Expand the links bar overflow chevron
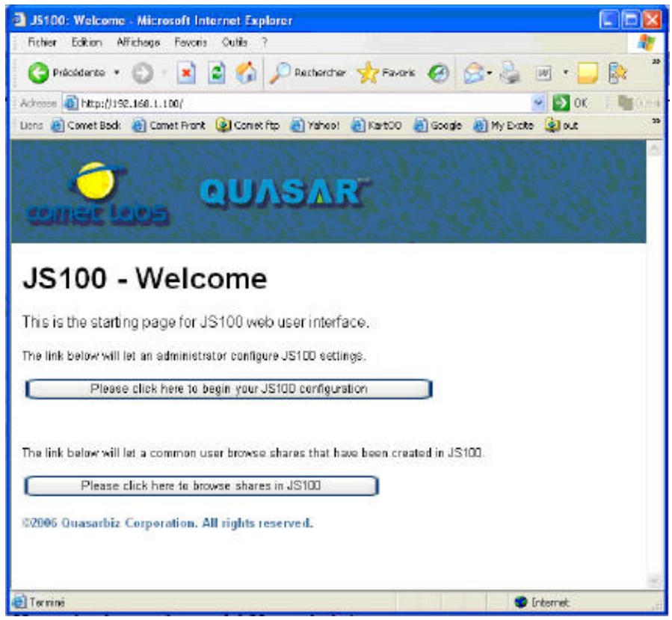Viewport: 672px width, 620px height. pyautogui.click(x=656, y=121)
